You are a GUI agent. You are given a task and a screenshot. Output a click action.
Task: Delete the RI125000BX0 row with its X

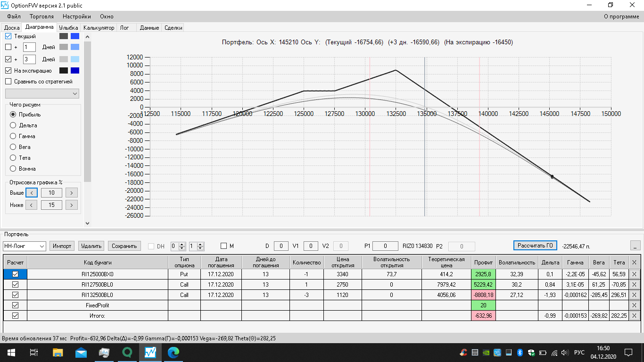pyautogui.click(x=634, y=274)
